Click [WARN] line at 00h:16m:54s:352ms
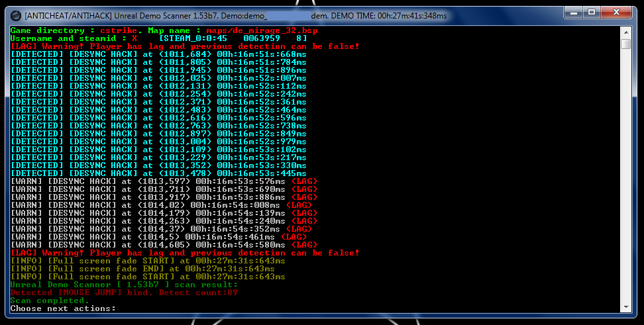The image size is (644, 325). point(162,229)
